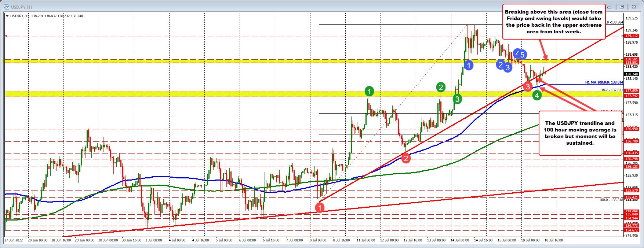Minimize the USDJPY chart window
The width and height of the screenshot is (644, 248).
[x=611, y=7]
